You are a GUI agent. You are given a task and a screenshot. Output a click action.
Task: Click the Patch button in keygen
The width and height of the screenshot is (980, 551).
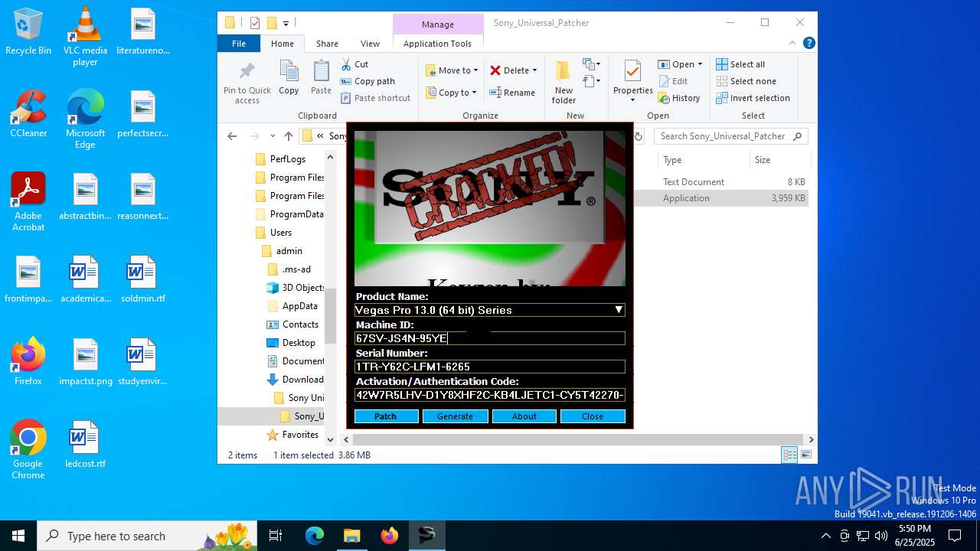pyautogui.click(x=386, y=416)
